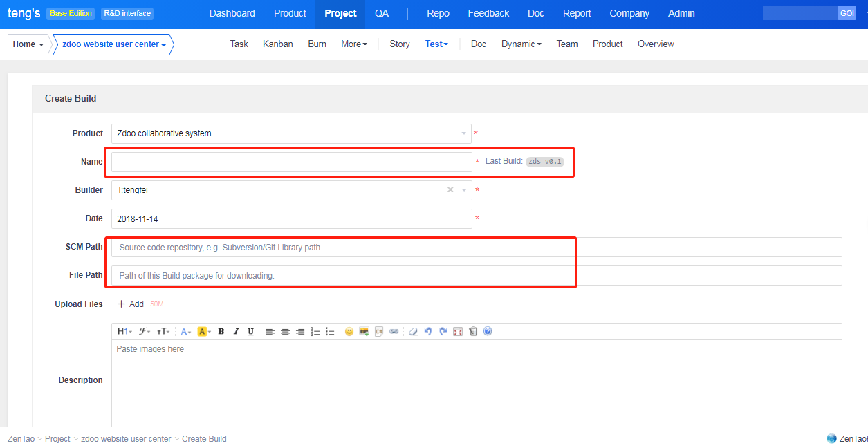868x448 pixels.
Task: Apply italic formatting in the editor toolbar
Action: (236, 332)
